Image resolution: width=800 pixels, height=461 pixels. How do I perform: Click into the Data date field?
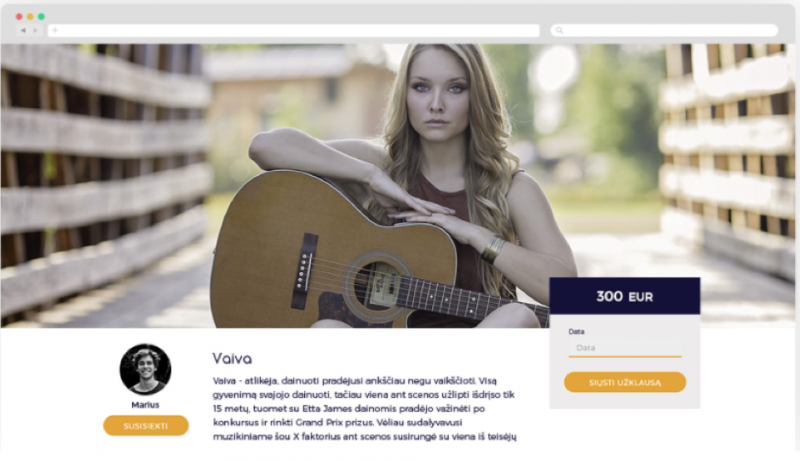pyautogui.click(x=624, y=348)
